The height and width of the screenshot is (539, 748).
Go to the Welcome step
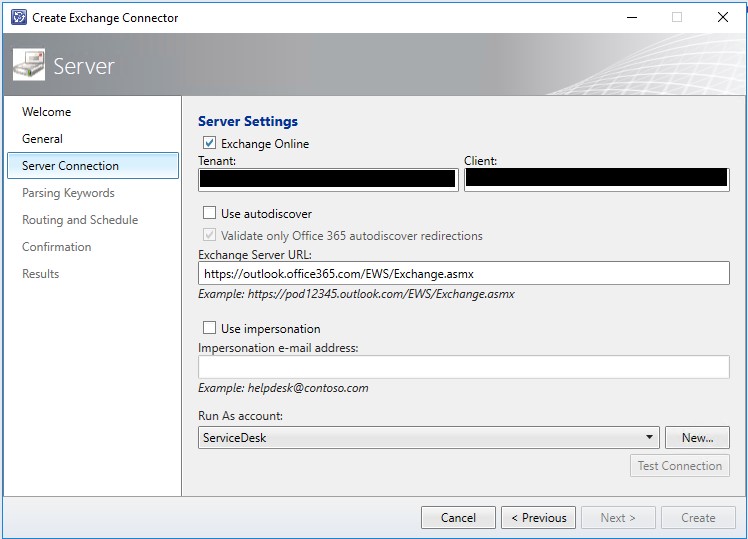pyautogui.click(x=46, y=112)
